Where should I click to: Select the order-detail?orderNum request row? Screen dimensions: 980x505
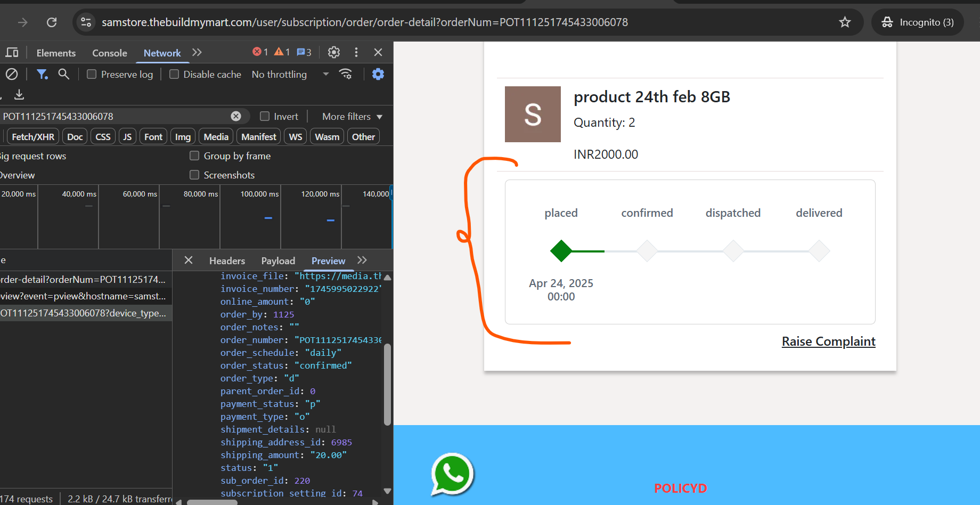tap(86, 279)
